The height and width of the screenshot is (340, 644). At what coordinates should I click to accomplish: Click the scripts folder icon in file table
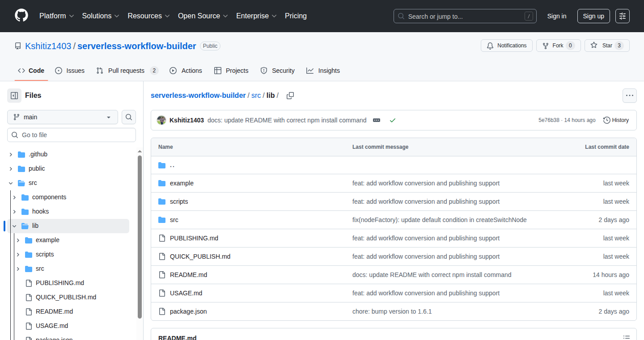coord(162,201)
